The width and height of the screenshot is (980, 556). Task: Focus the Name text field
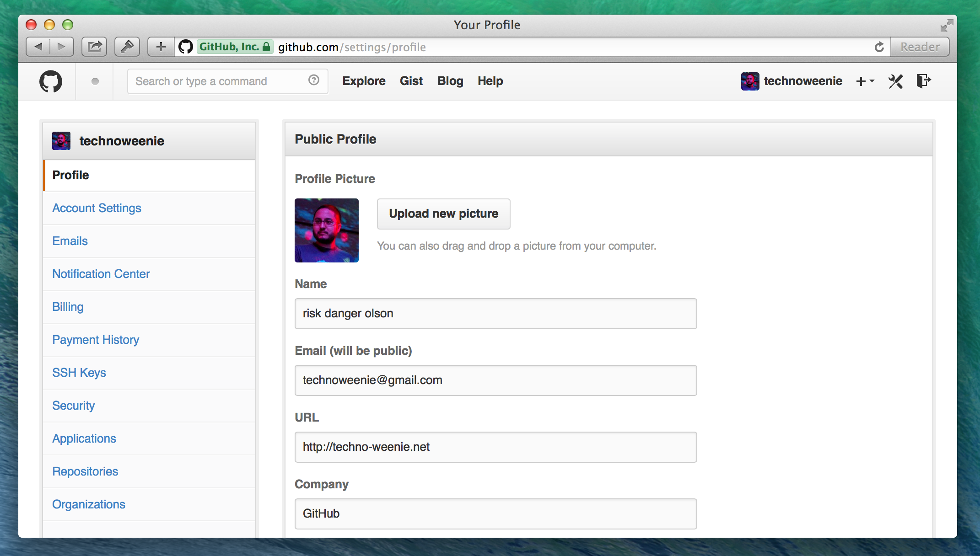(495, 314)
